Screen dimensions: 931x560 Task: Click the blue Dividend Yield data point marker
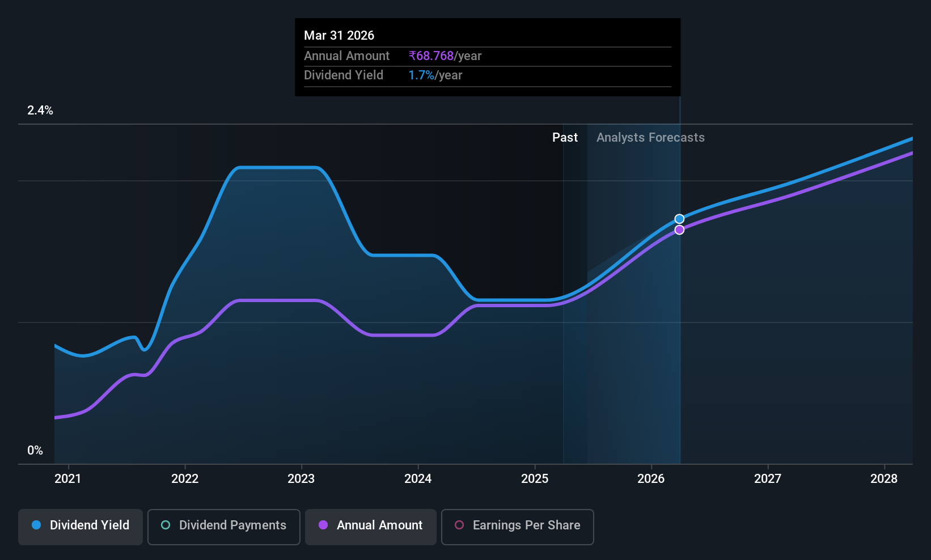pyautogui.click(x=679, y=219)
